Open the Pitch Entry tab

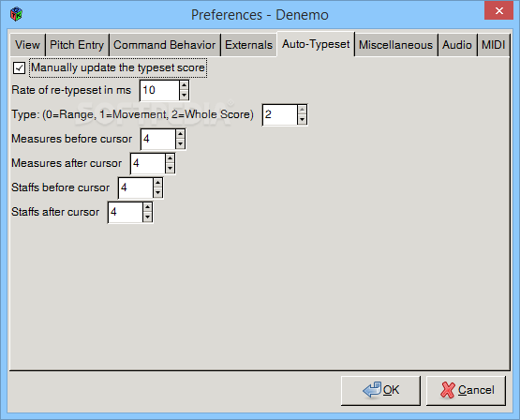(77, 45)
